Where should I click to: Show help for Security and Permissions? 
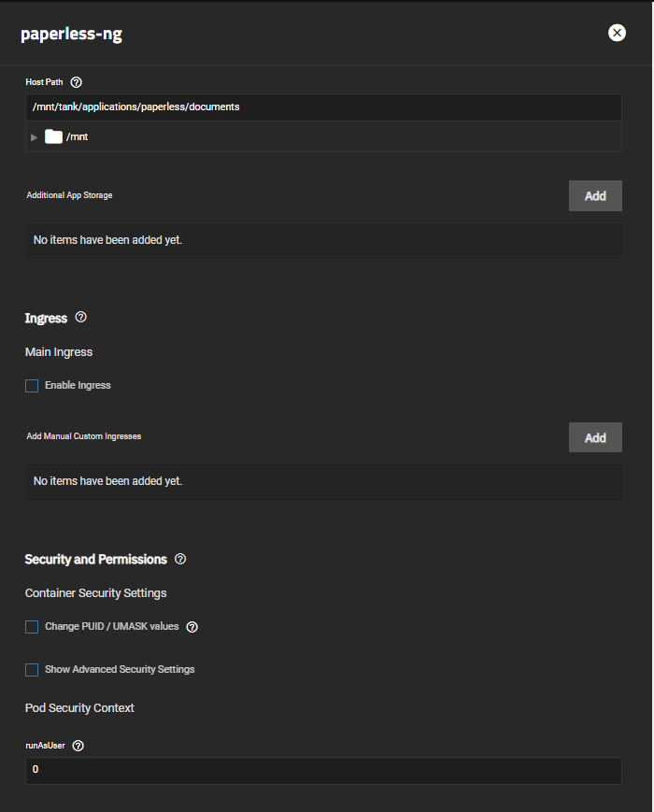tap(180, 560)
